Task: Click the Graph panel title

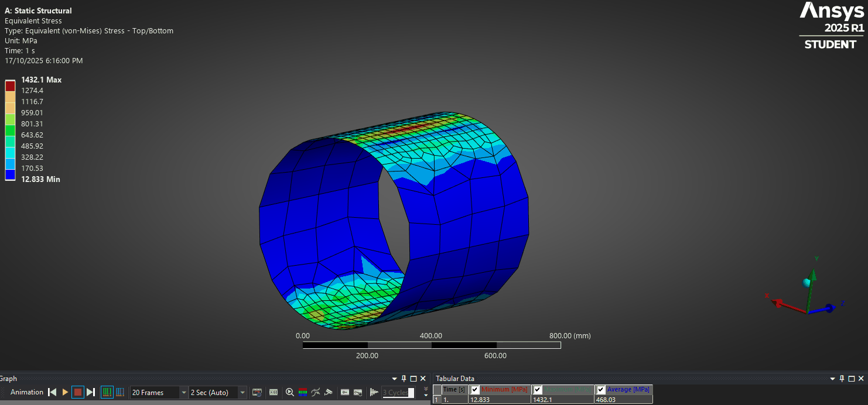Action: 8,379
